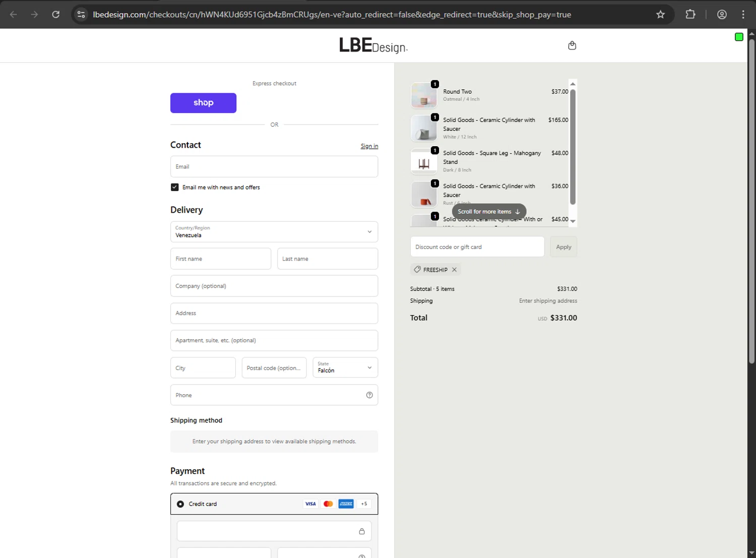The width and height of the screenshot is (756, 558).
Task: Click the browser forward arrow
Action: click(34, 15)
